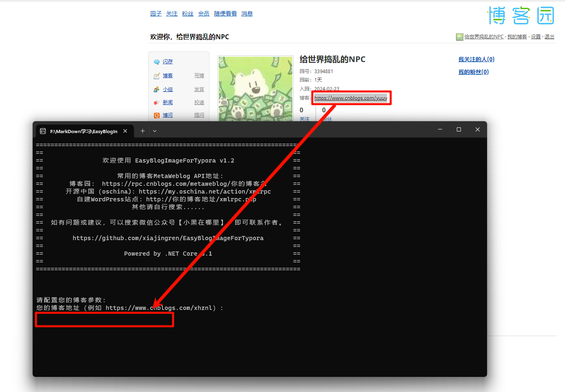The image size is (565, 392).
Task: Open the 园子 navigation link
Action: [x=156, y=13]
